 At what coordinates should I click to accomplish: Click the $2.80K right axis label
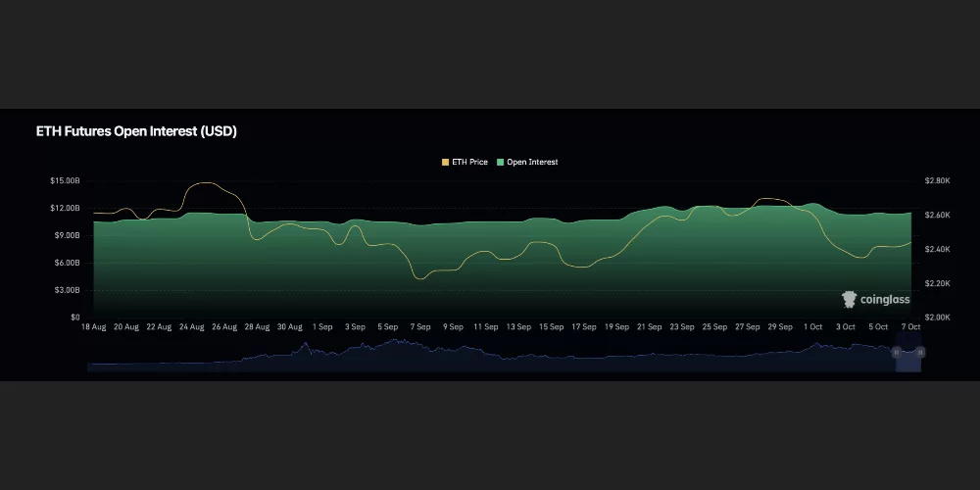click(938, 180)
